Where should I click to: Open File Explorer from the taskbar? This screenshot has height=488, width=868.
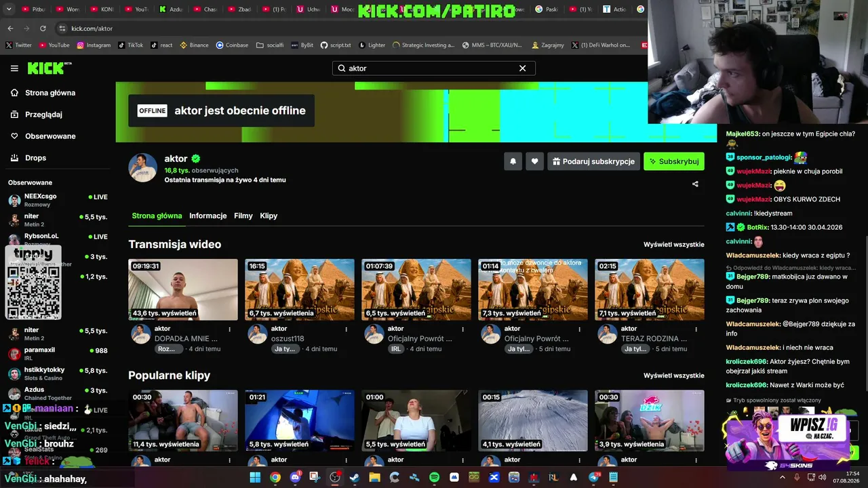[374, 478]
